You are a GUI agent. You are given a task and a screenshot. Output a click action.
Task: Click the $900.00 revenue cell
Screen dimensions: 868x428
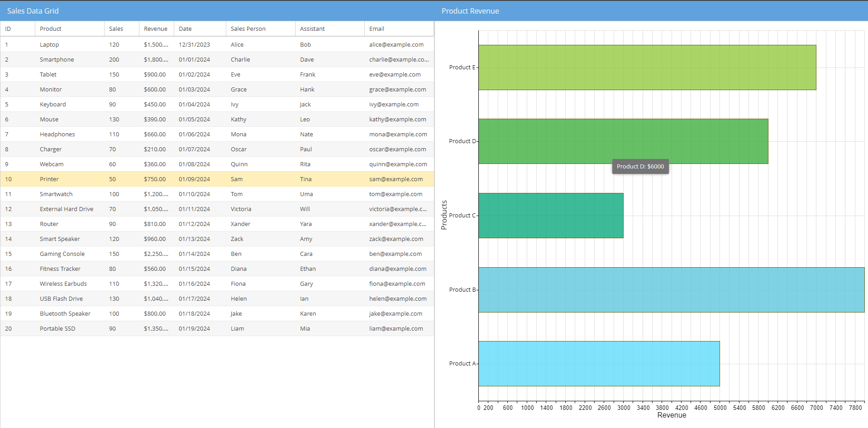point(157,74)
